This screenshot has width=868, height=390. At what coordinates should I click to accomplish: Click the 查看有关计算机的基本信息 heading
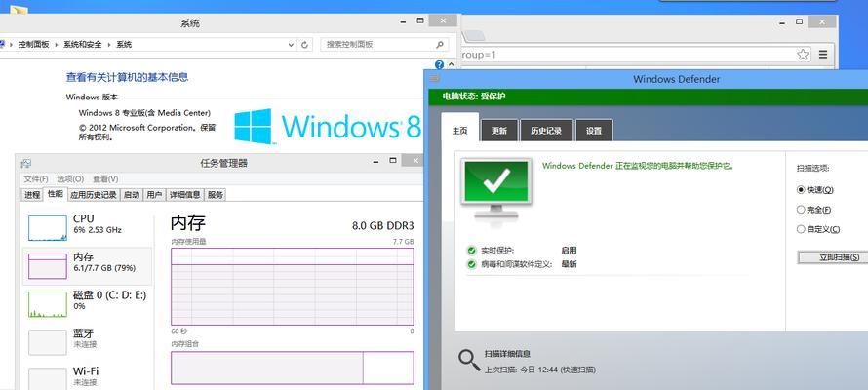tap(128, 77)
